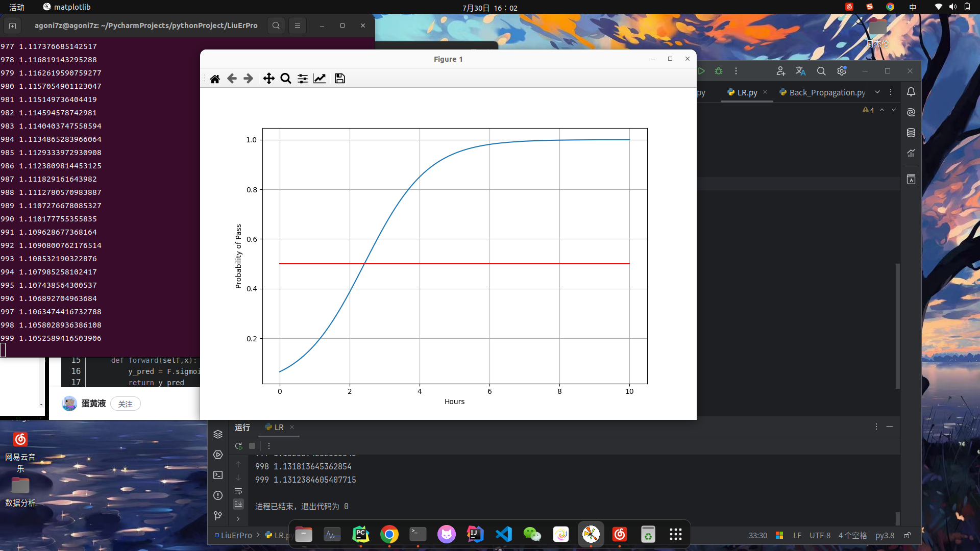Image resolution: width=980 pixels, height=551 pixels.
Task: Open the Problems tool window icon
Action: 218,495
